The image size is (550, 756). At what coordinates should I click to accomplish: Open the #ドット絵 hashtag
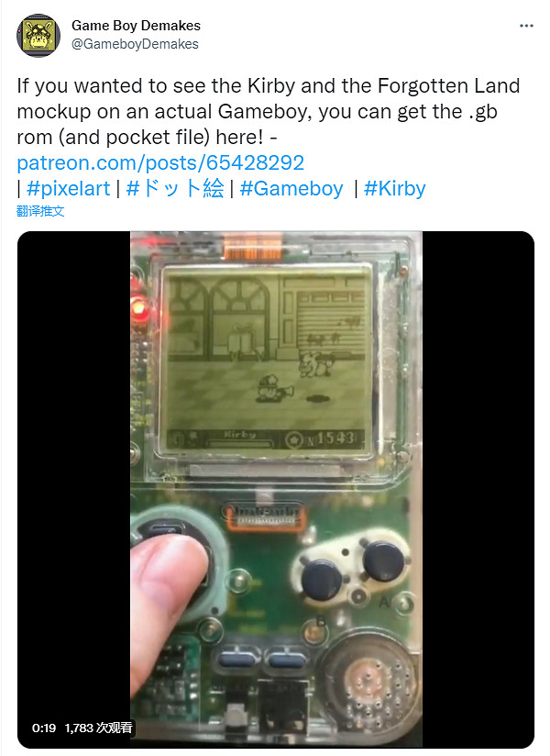point(175,188)
